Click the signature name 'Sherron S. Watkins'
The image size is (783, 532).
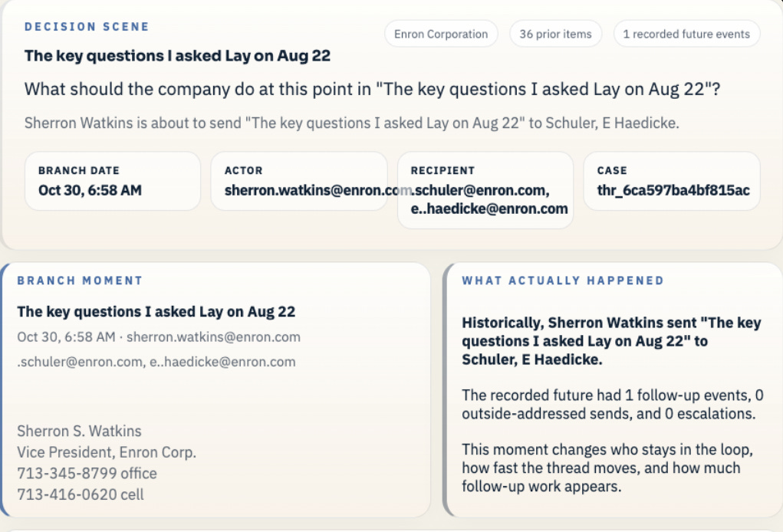coord(80,431)
